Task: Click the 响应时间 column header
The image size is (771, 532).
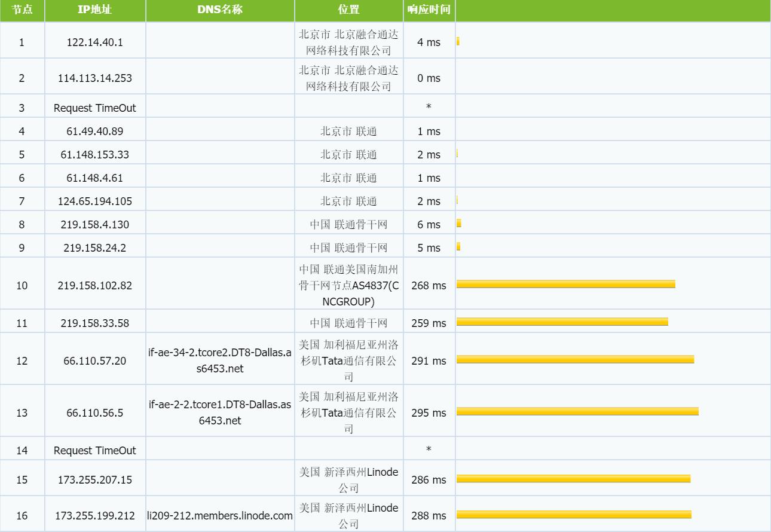Action: pos(429,10)
